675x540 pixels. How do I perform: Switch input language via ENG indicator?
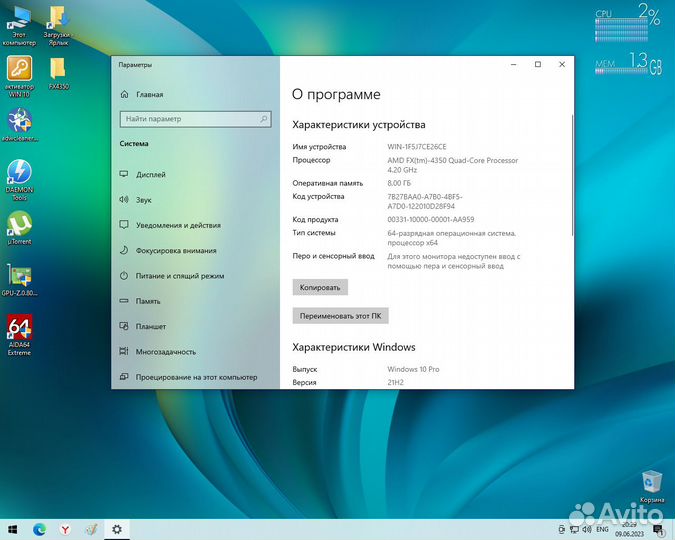point(602,529)
